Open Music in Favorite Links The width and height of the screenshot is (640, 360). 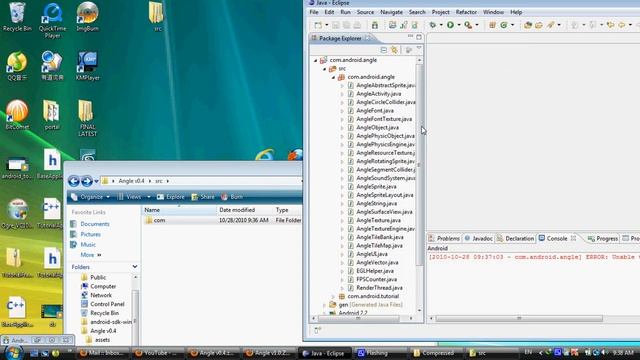coord(88,244)
